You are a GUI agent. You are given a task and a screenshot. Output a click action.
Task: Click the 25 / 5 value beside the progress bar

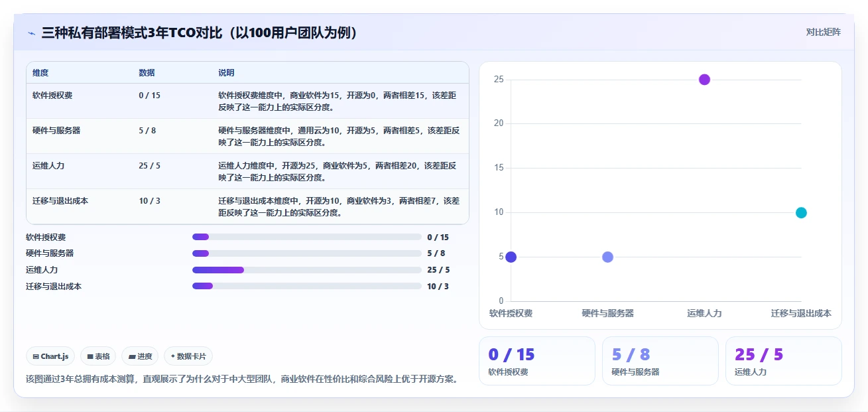point(438,270)
